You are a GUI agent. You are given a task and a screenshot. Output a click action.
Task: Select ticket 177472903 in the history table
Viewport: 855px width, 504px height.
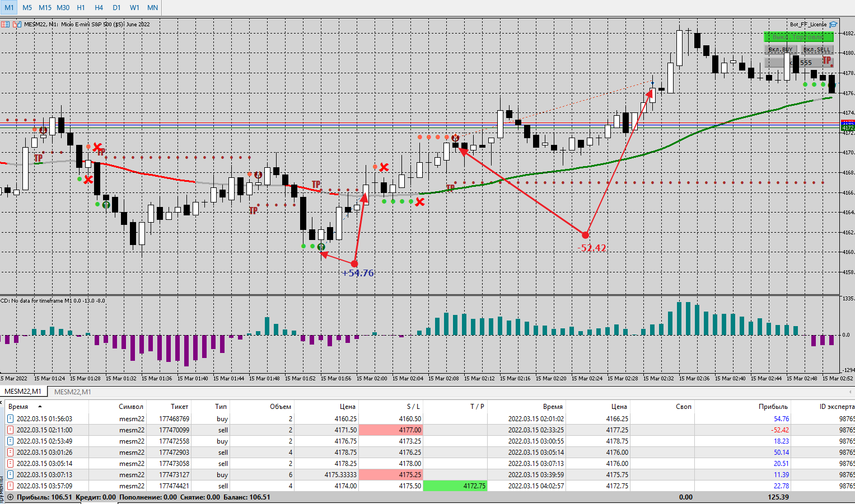tap(174, 453)
